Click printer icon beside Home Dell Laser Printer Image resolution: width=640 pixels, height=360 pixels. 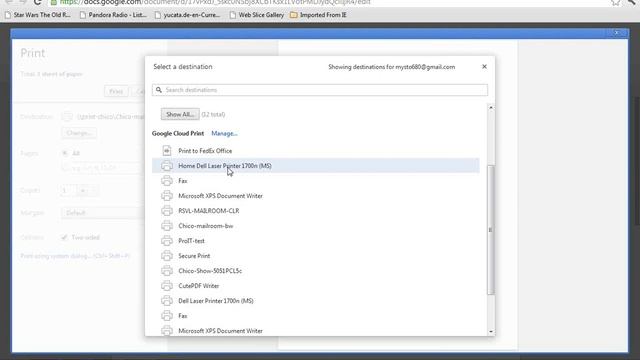167,166
